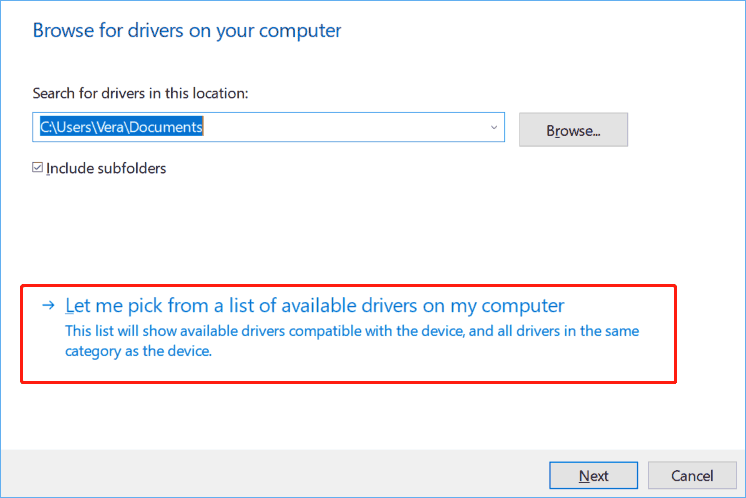Click the "C:" drive letter in path

pyautogui.click(x=46, y=128)
